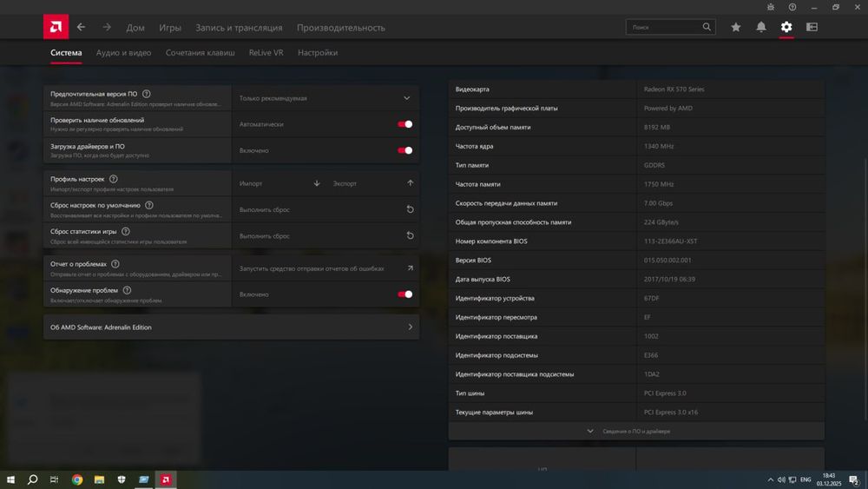868x489 pixels.
Task: Open Windows action center notifications
Action: click(854, 479)
